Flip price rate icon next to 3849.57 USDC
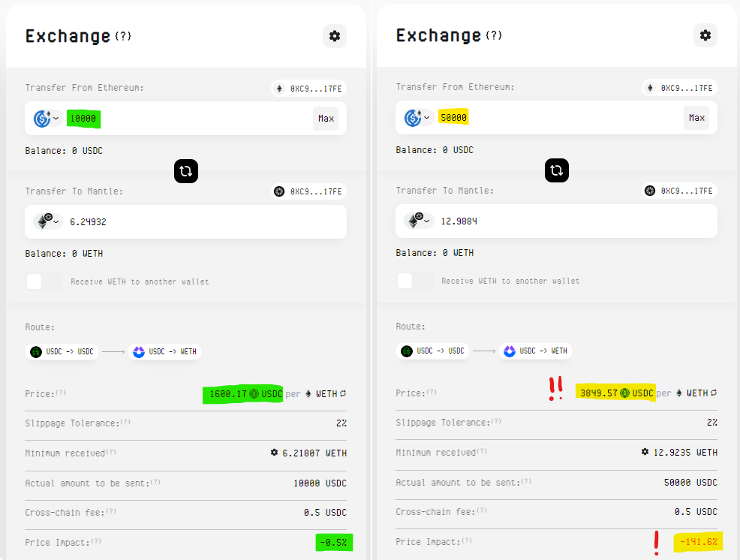This screenshot has height=560, width=740. tap(714, 393)
